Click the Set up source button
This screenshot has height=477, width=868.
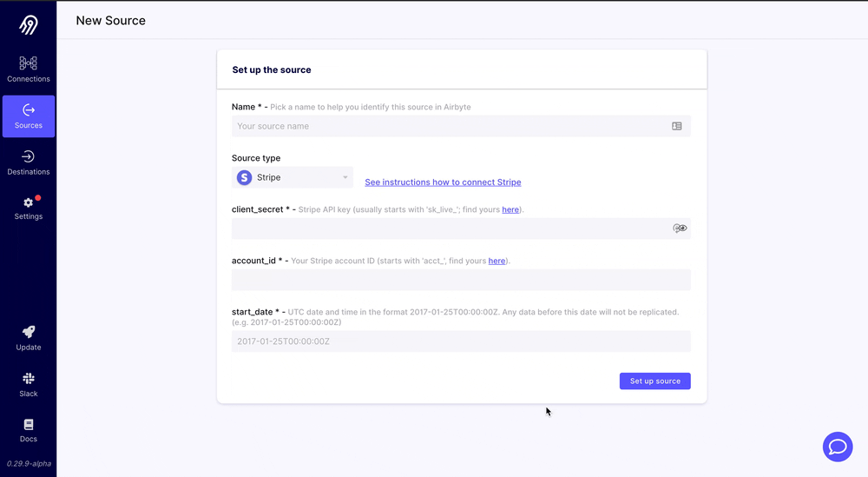pyautogui.click(x=654, y=381)
